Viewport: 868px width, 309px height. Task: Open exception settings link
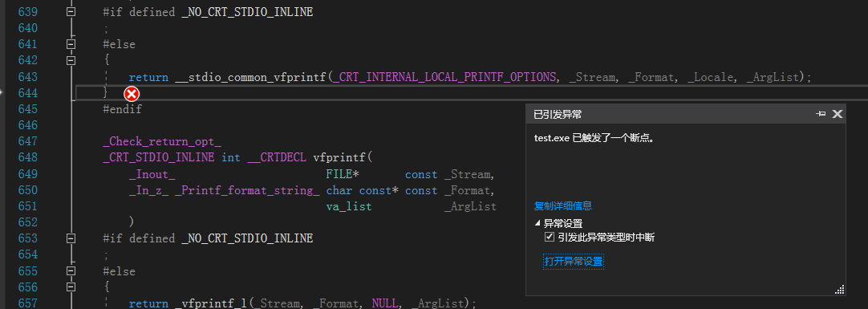pyautogui.click(x=573, y=262)
